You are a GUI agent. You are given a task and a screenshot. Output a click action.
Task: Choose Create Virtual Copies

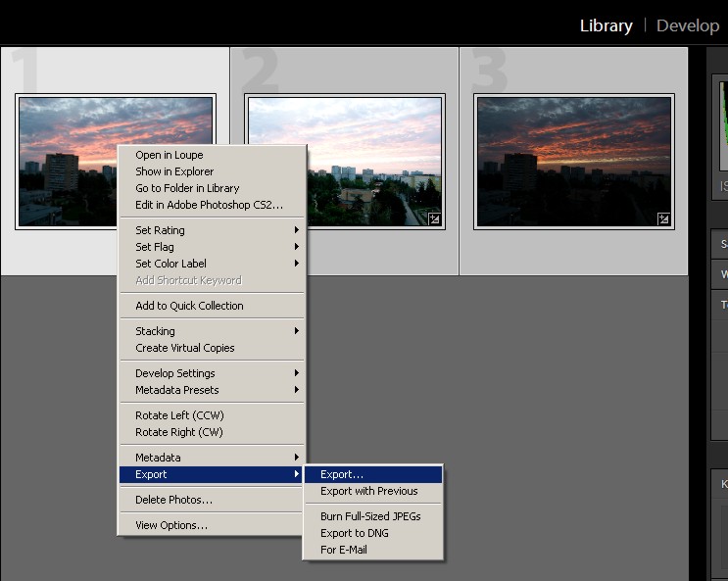[x=184, y=348]
